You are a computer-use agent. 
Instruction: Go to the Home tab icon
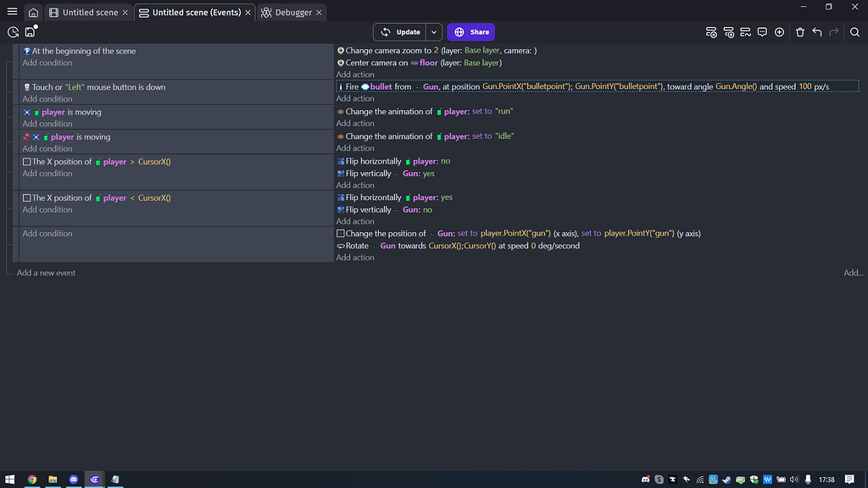point(32,11)
